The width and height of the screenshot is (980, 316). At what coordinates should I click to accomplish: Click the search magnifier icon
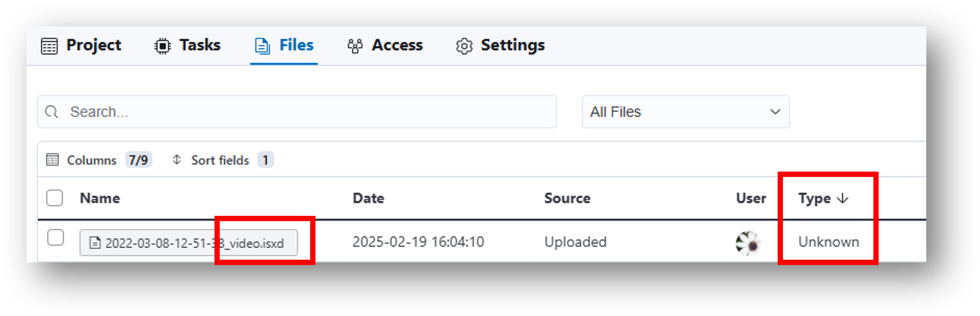point(51,112)
